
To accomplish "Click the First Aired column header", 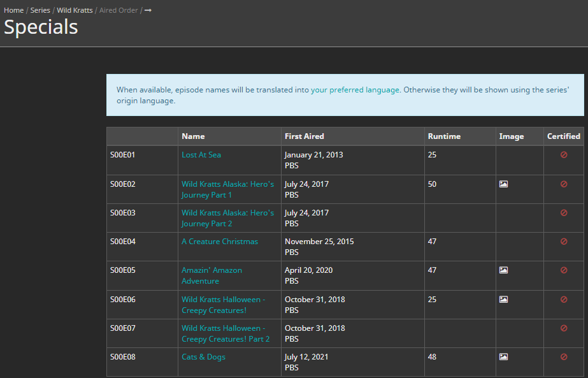I will pos(305,136).
